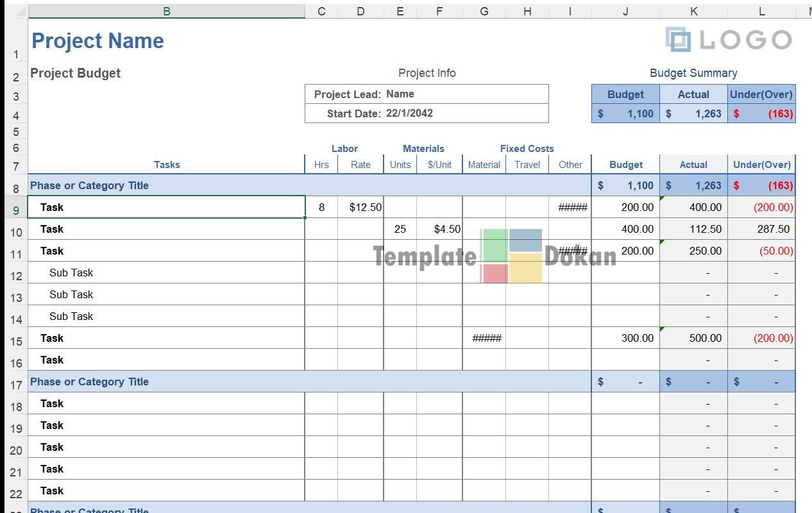812x513 pixels.
Task: Select the column B header
Action: [x=166, y=11]
